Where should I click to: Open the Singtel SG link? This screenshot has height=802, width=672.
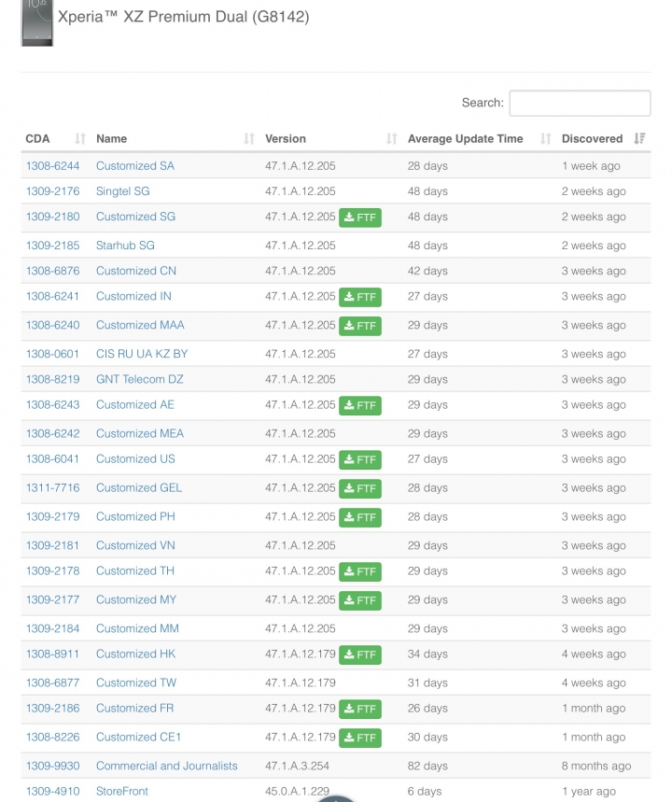coord(123,191)
